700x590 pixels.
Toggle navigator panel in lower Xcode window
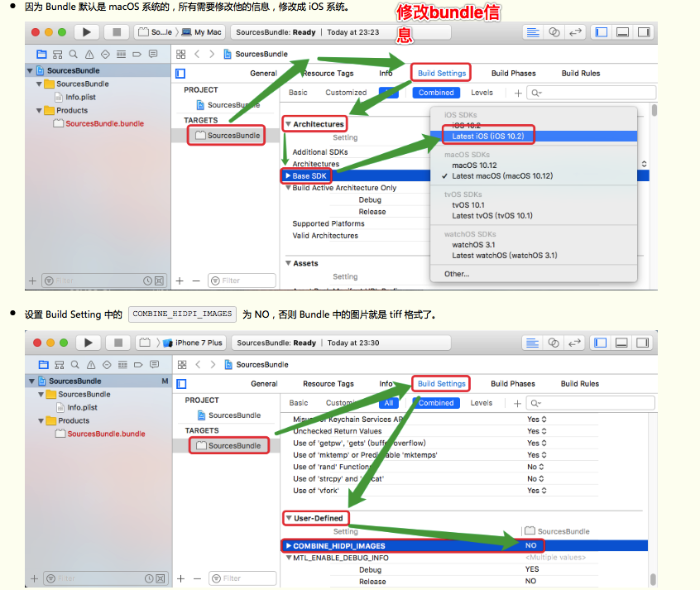coord(601,343)
